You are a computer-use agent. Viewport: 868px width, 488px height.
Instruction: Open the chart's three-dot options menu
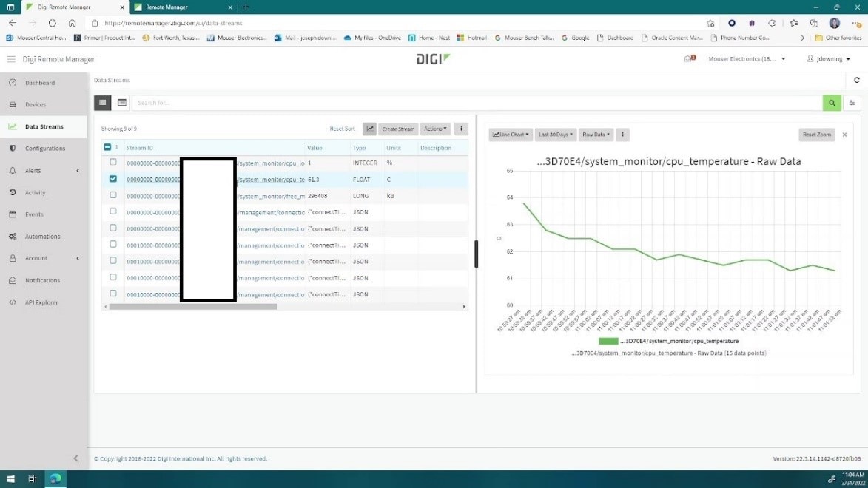[623, 135]
